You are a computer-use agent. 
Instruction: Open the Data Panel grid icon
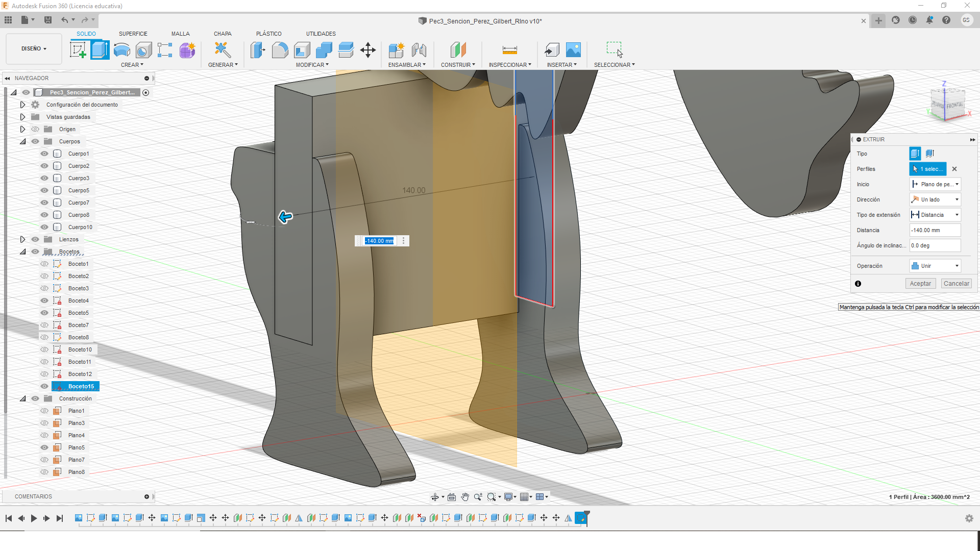point(8,20)
